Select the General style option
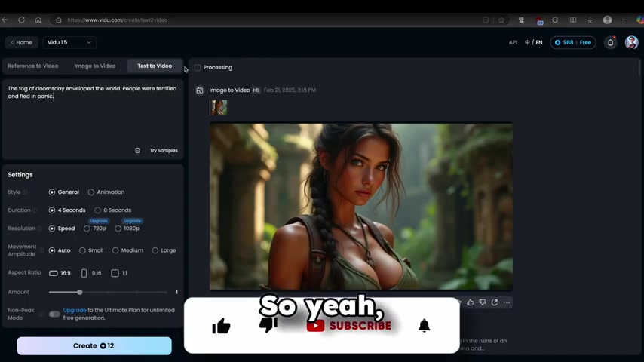Viewport: 644px width, 362px height. [x=63, y=192]
